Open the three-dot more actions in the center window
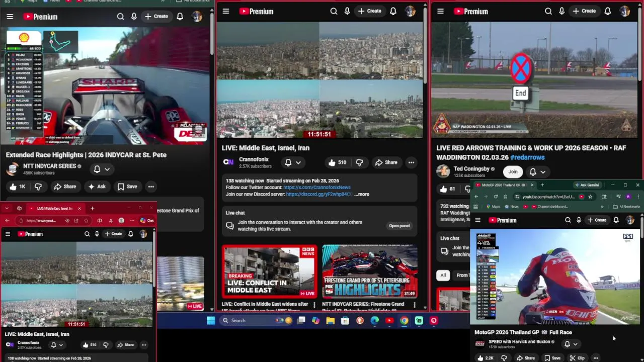The height and width of the screenshot is (362, 644). click(x=411, y=162)
